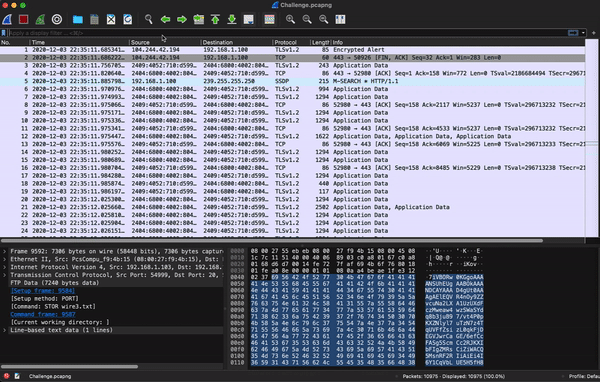Toggle auto-scroll during live capture
600x382 pixels.
[249, 19]
